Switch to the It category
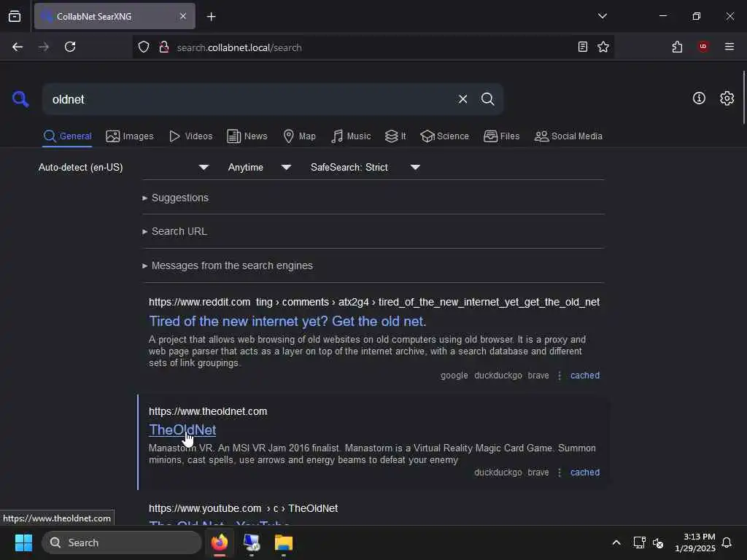Image resolution: width=747 pixels, height=560 pixels. pyautogui.click(x=395, y=136)
